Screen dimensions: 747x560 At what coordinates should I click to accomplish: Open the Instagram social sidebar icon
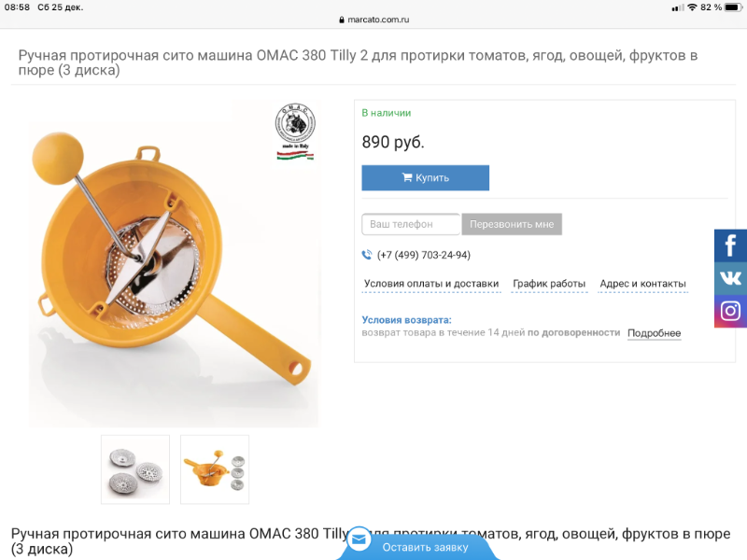pos(730,311)
